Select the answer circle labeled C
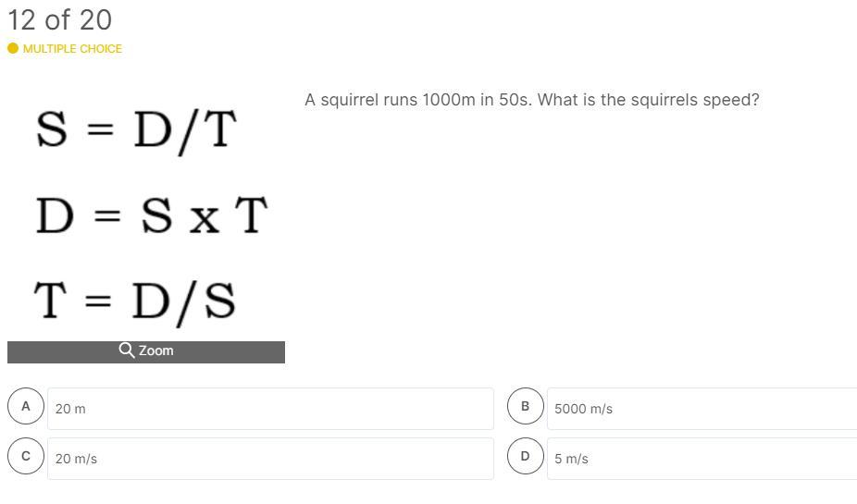This screenshot has height=504, width=857. click(x=26, y=456)
